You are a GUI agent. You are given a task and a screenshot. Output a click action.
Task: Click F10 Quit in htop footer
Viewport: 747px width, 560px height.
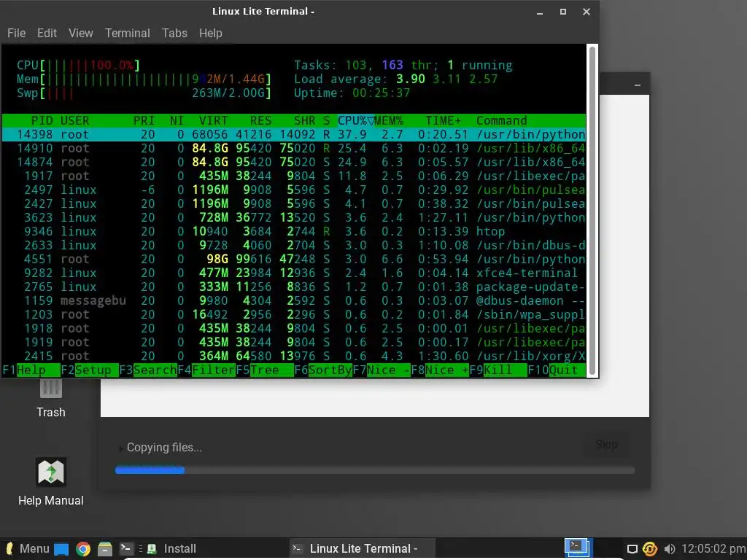[x=557, y=370]
